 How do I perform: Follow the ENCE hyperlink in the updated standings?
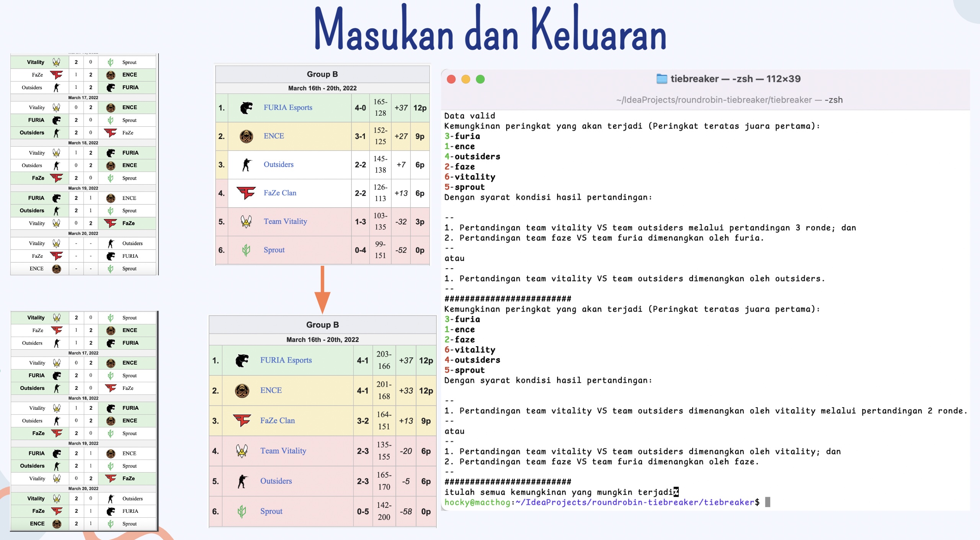(x=272, y=390)
